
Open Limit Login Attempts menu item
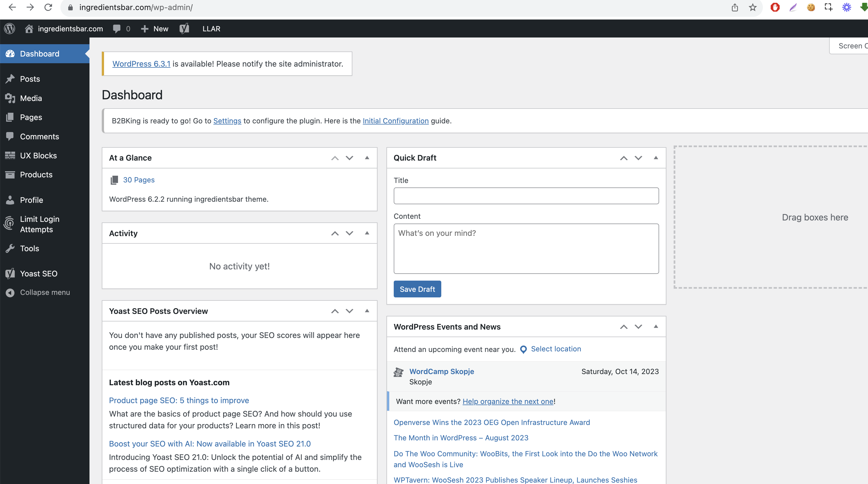44,224
